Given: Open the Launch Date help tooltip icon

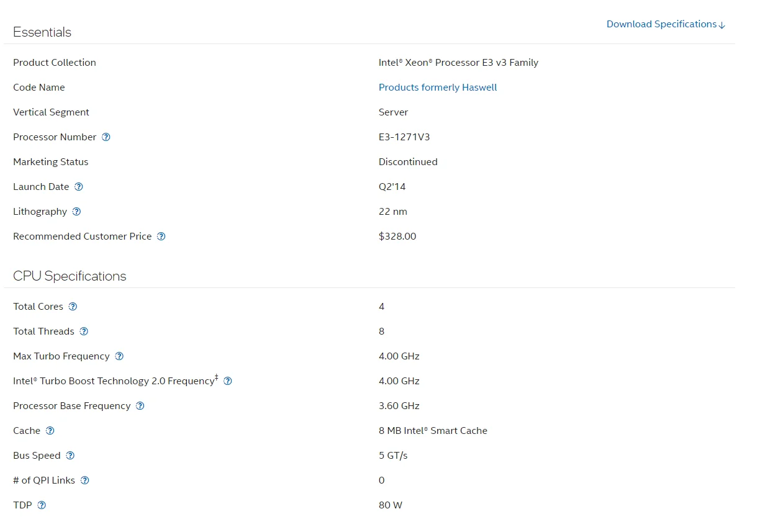Looking at the screenshot, I should pos(79,187).
